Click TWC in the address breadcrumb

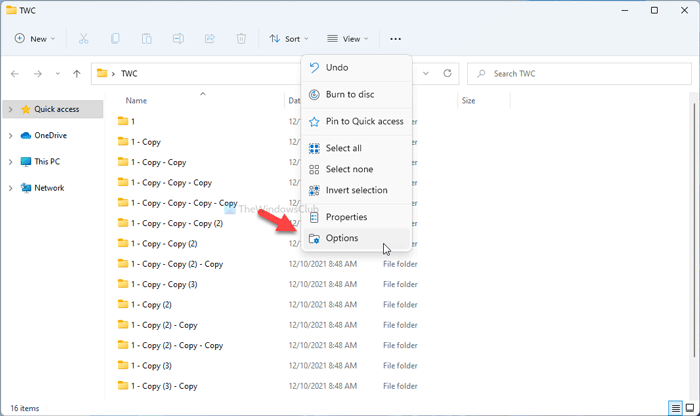129,74
